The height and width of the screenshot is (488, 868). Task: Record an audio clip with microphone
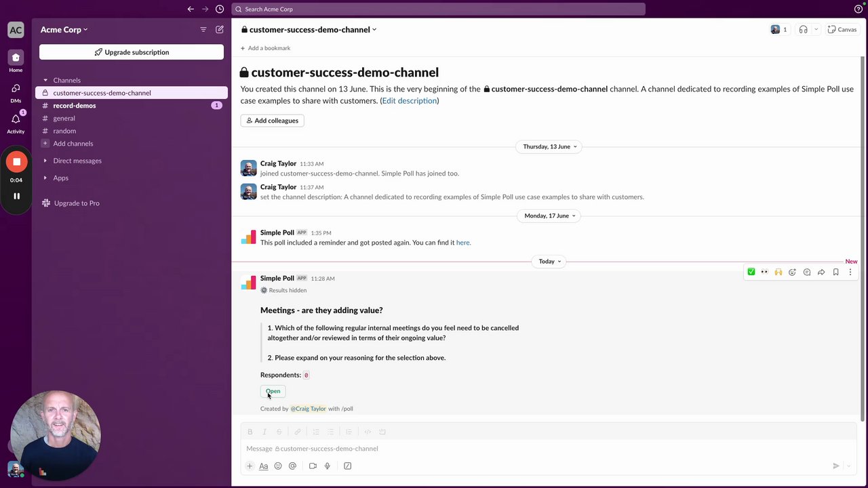(328, 466)
